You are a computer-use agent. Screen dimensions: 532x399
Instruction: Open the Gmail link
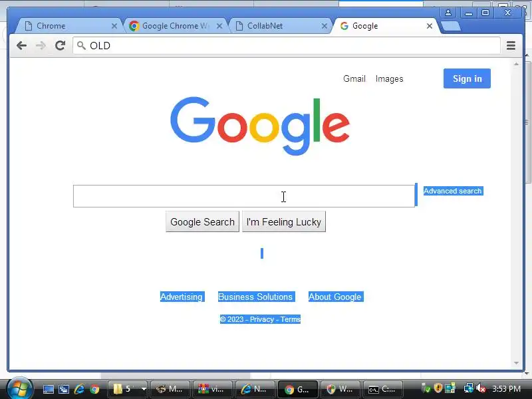354,78
